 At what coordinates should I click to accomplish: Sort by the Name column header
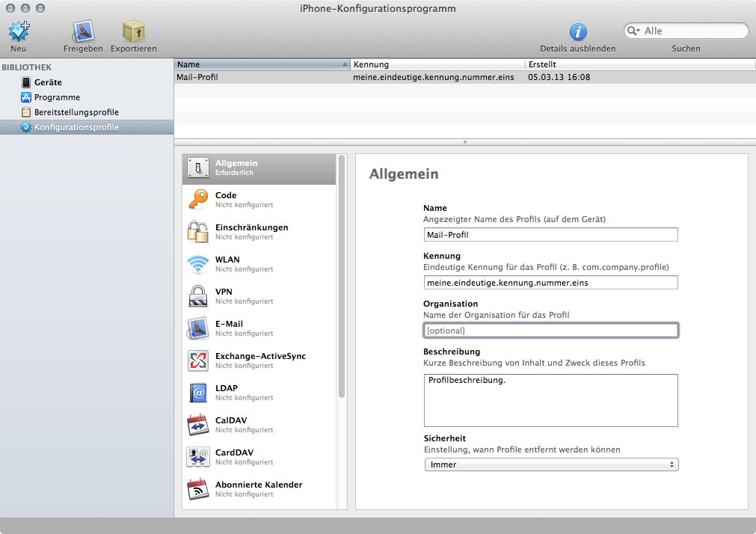pos(262,64)
